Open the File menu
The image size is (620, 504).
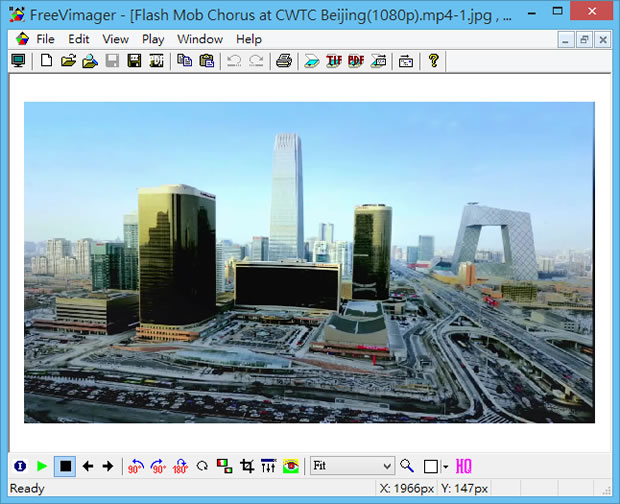click(x=45, y=39)
